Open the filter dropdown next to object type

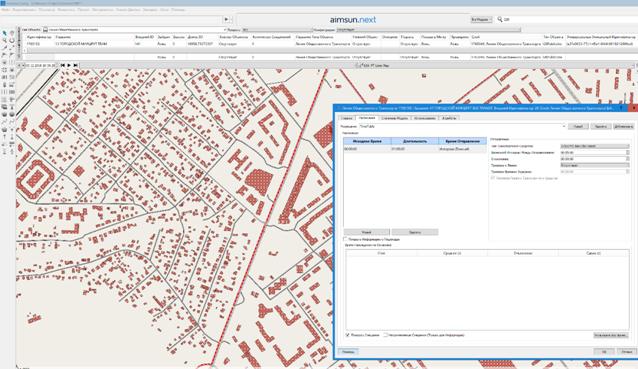pyautogui.click(x=277, y=30)
